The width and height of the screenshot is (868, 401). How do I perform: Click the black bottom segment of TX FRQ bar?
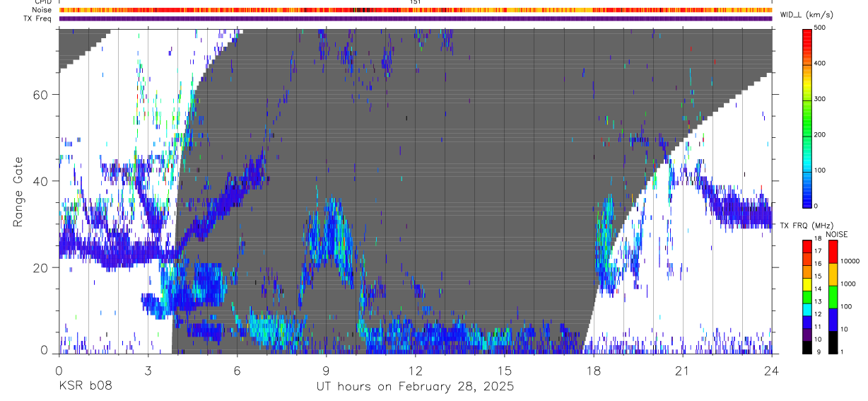[x=807, y=347]
